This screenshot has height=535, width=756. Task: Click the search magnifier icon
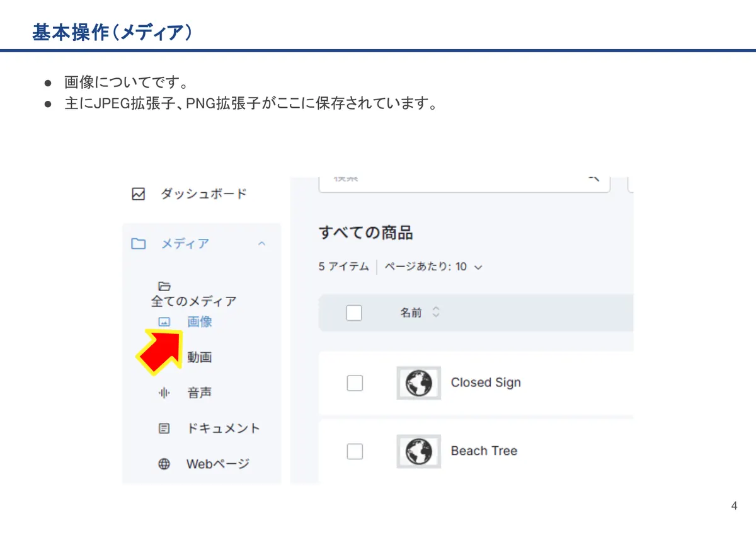593,179
